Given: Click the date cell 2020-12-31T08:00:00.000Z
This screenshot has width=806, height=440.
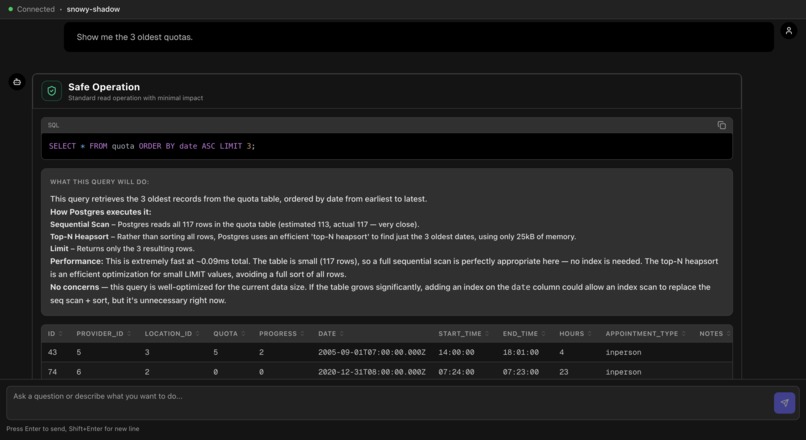Looking at the screenshot, I should [x=372, y=372].
